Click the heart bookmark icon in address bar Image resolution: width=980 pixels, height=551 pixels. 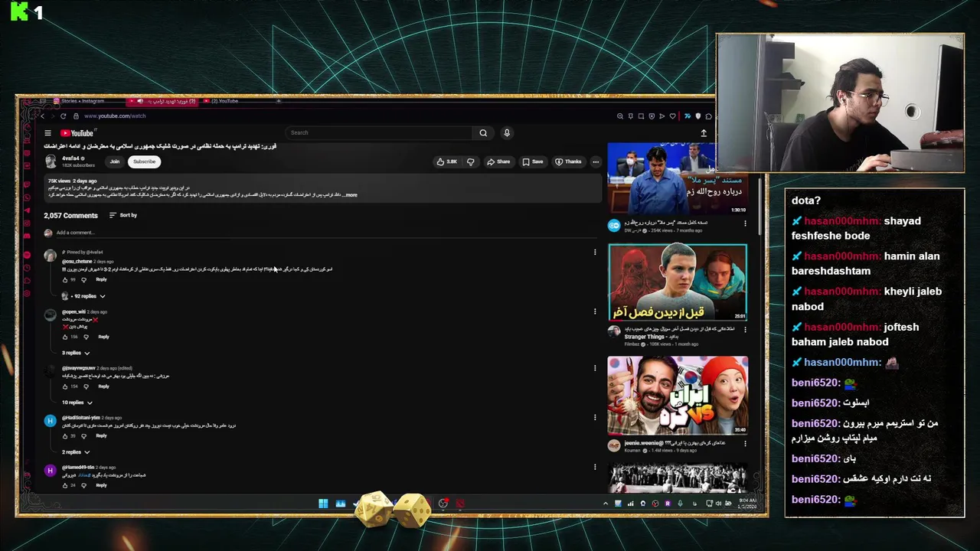(673, 116)
